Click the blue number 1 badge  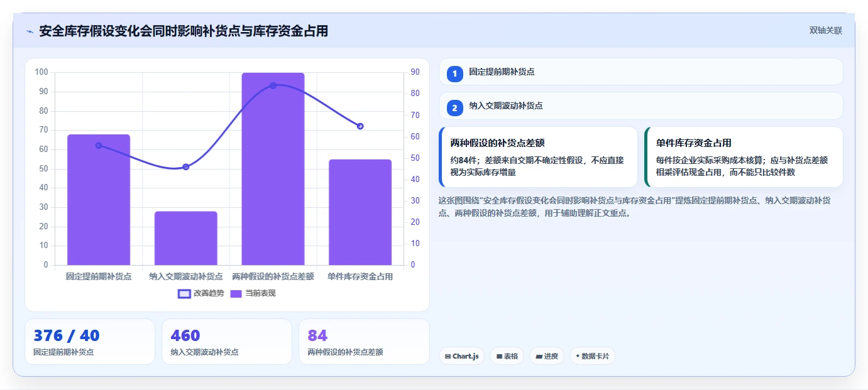click(x=455, y=73)
